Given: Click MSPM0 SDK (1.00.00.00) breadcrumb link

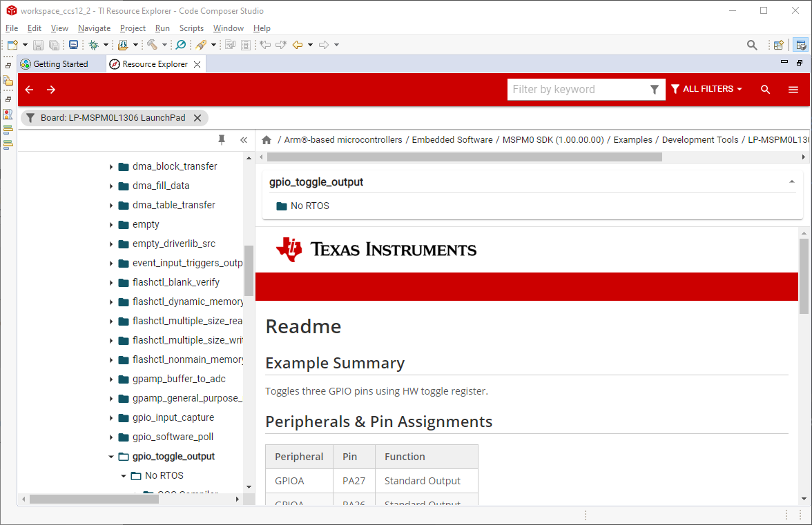Looking at the screenshot, I should (x=552, y=139).
